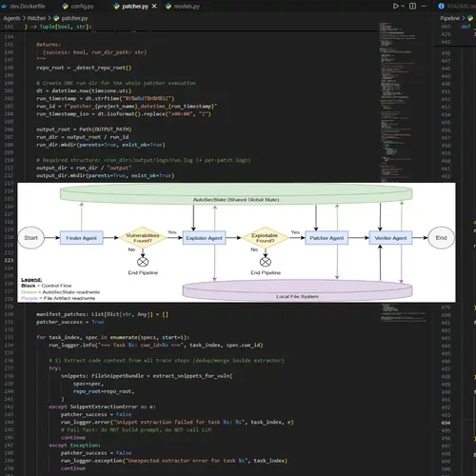The width and height of the screenshot is (476, 476).
Task: Click 'run_dir = output_root / run_id' line
Action: point(83,137)
